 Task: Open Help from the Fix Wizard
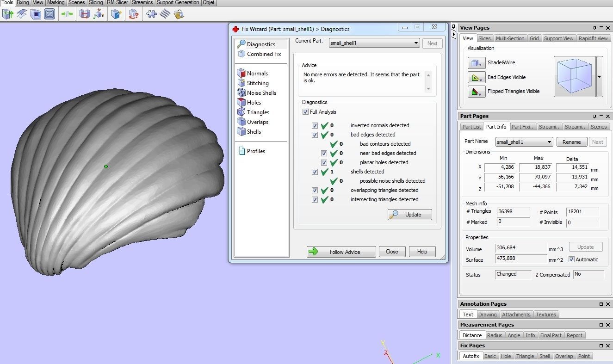click(422, 252)
